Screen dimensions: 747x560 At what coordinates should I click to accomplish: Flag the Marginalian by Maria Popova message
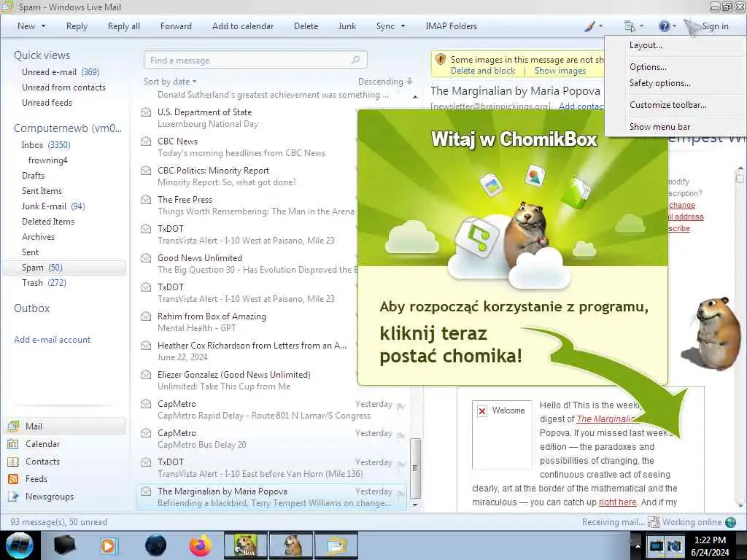(x=400, y=494)
